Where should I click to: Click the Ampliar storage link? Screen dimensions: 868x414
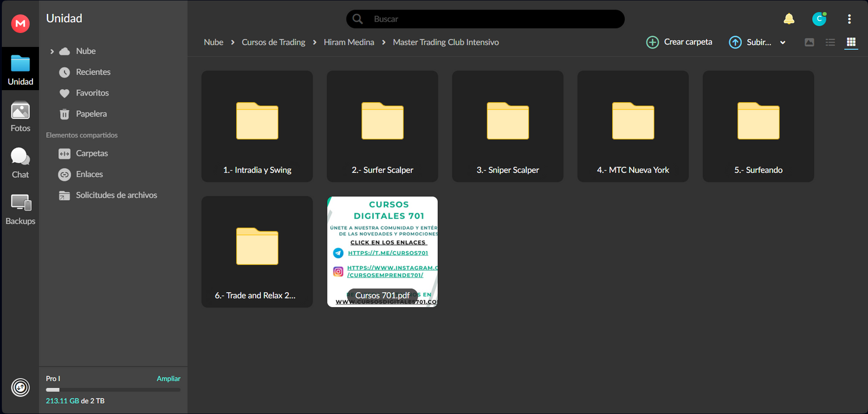click(x=168, y=379)
